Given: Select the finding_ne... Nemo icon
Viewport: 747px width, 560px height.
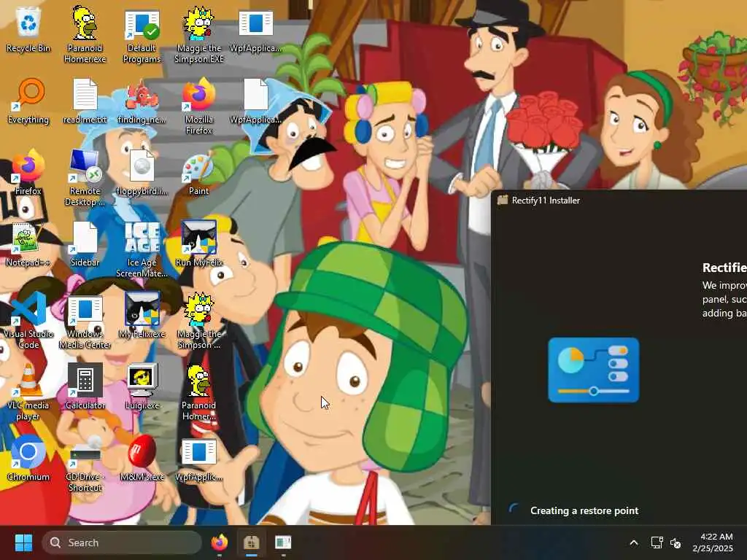Looking at the screenshot, I should point(142,101).
